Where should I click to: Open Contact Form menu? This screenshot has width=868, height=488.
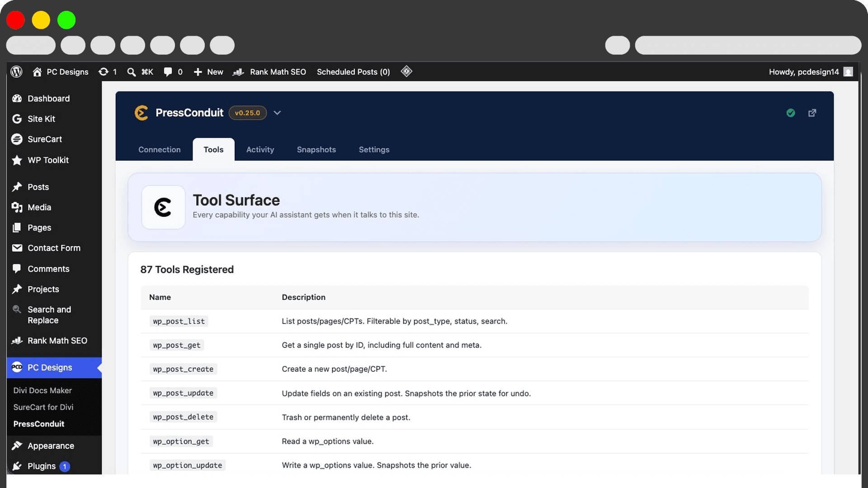tap(54, 248)
